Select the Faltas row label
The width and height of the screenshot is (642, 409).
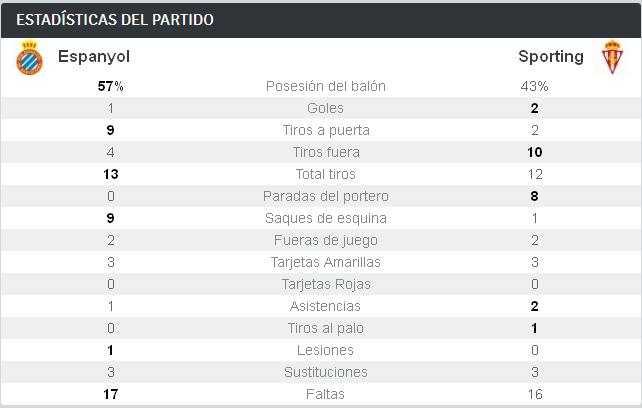click(325, 394)
